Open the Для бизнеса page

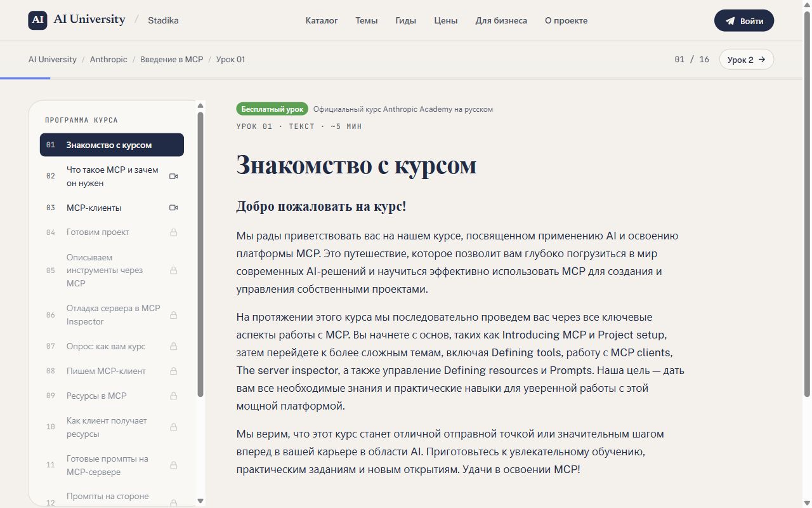pyautogui.click(x=501, y=20)
